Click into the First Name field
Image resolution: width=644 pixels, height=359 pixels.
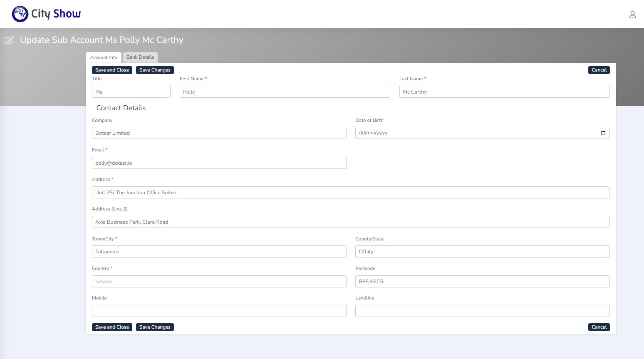click(x=285, y=92)
